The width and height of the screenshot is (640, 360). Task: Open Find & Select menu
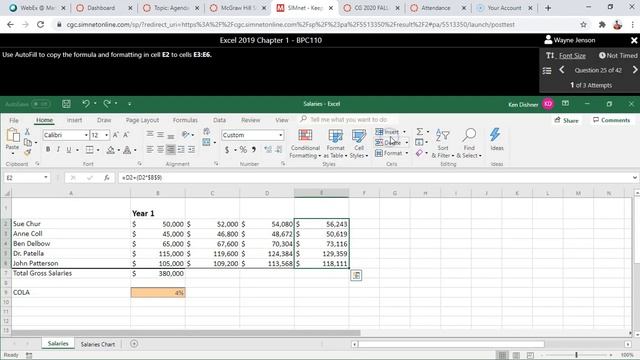pyautogui.click(x=469, y=143)
